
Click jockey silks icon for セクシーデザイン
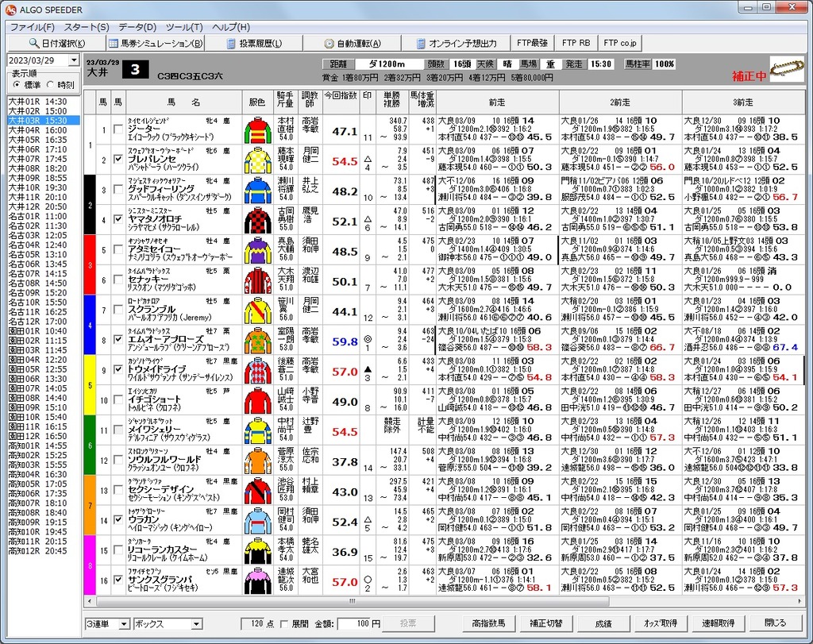coord(258,491)
